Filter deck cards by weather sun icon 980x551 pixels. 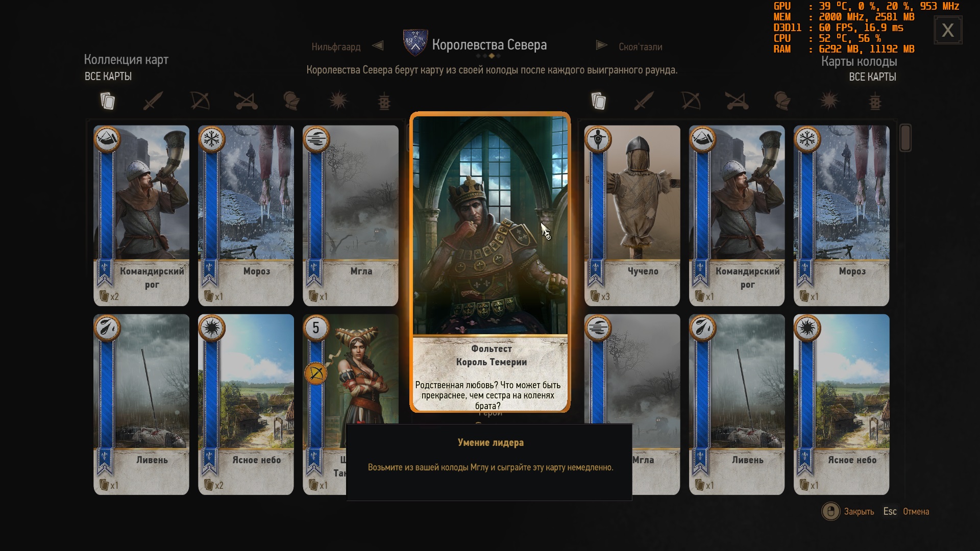coord(829,101)
